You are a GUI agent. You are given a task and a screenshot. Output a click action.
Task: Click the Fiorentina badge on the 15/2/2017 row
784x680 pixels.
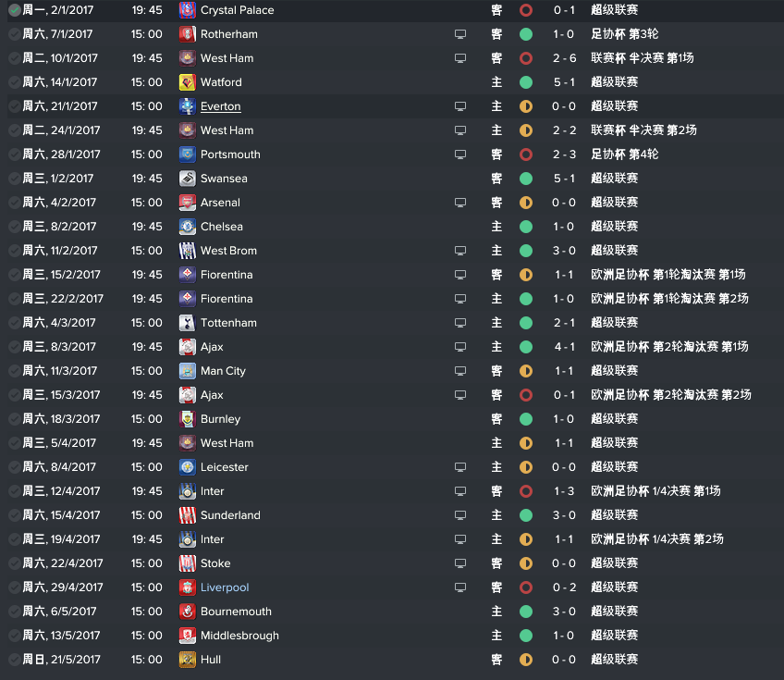point(187,275)
